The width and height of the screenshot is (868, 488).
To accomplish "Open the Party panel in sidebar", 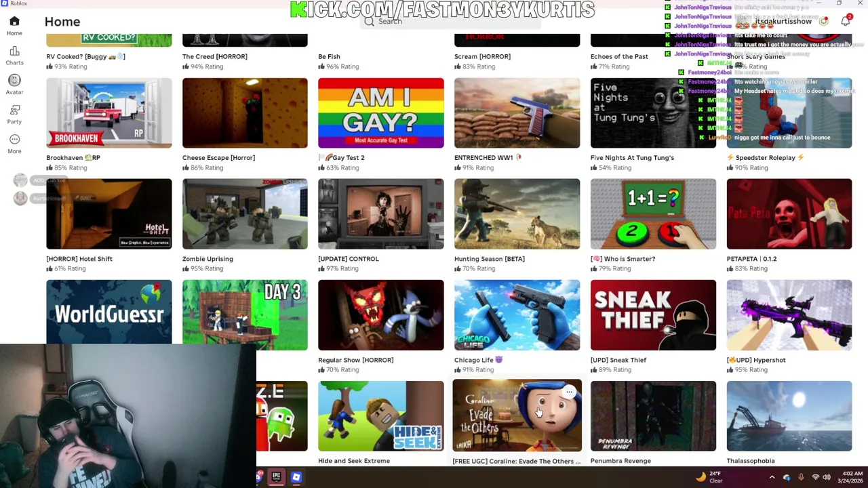I will (x=14, y=114).
